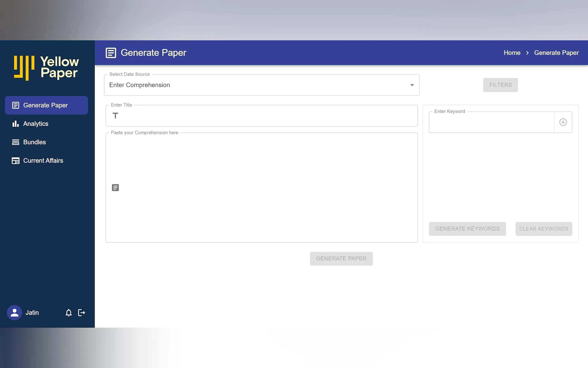The image size is (588, 368).
Task: Click the T icon in title field
Action: (x=116, y=116)
